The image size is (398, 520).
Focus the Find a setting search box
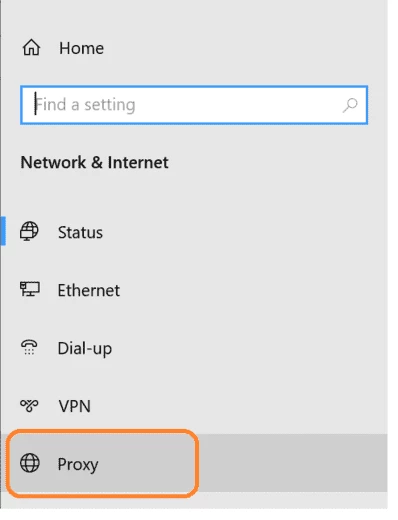194,105
